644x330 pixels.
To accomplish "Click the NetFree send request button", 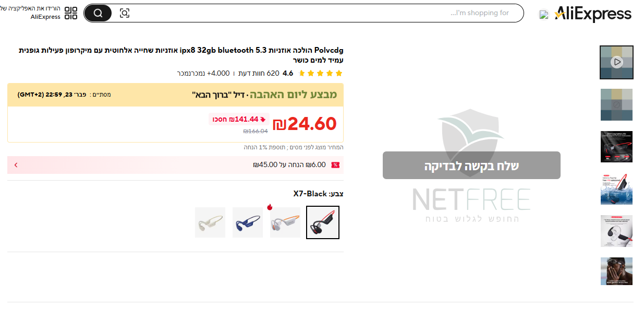I will coord(471,166).
